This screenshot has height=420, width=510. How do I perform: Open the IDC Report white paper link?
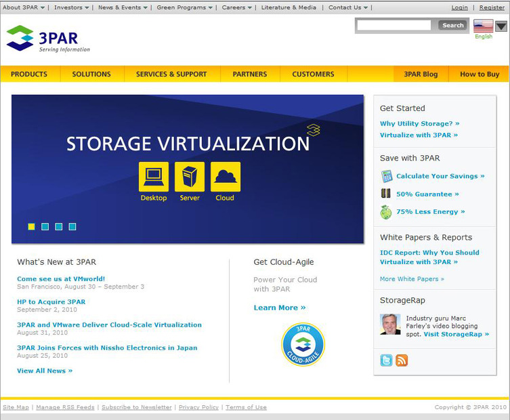(x=429, y=257)
